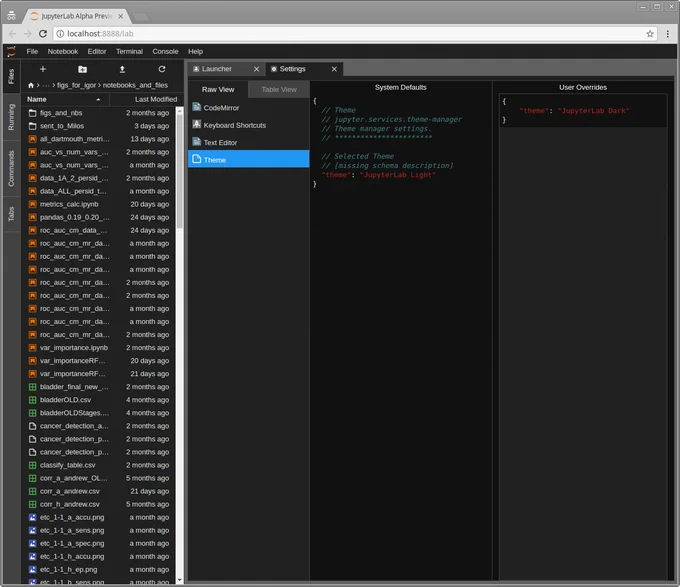Viewport: 680px width, 587px height.
Task: Select file all_dartmouth_metri...
Action: (99, 139)
